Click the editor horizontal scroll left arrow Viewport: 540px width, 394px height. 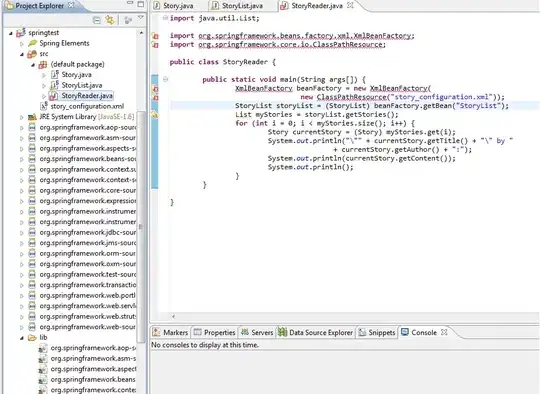point(174,317)
